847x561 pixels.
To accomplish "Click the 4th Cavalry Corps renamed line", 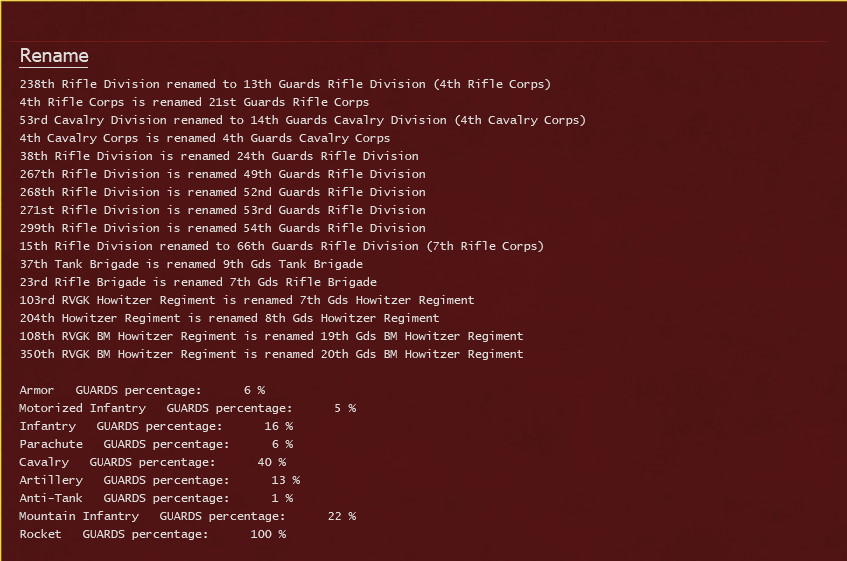I will pyautogui.click(x=204, y=138).
